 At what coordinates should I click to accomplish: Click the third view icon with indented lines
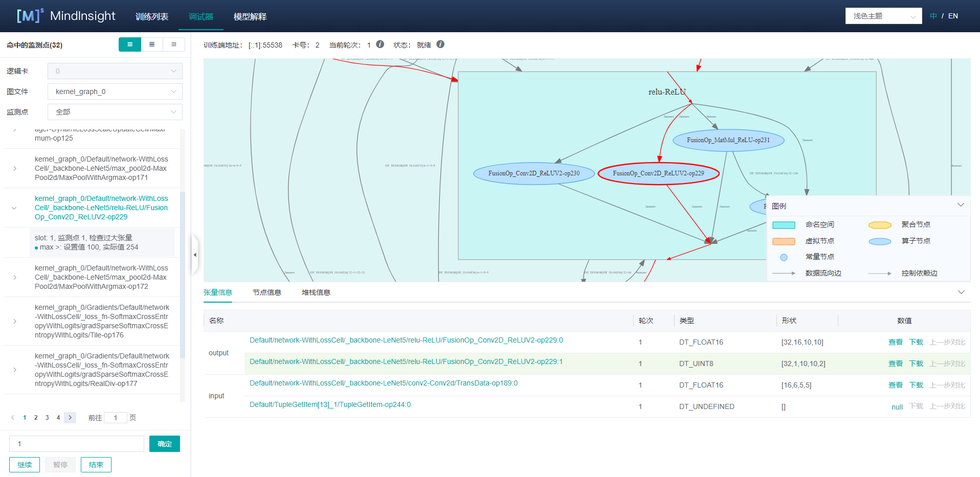174,44
